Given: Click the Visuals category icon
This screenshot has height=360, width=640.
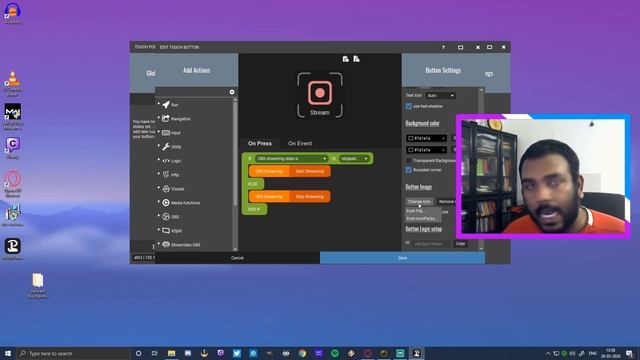Looking at the screenshot, I should coord(166,189).
